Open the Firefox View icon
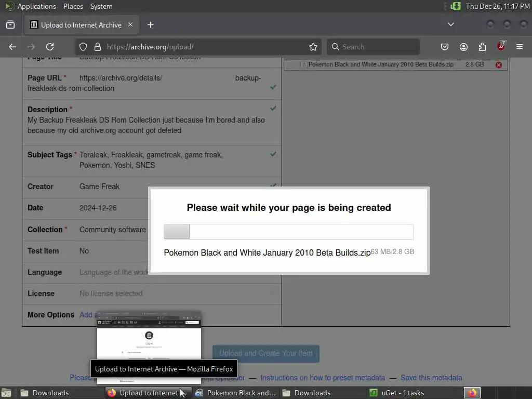This screenshot has height=399, width=532. tap(10, 25)
